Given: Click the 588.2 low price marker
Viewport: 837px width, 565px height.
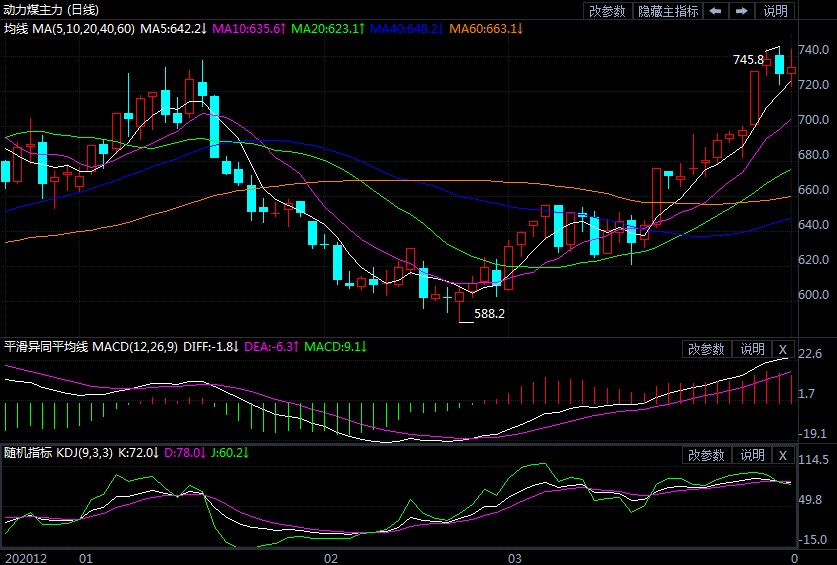Looking at the screenshot, I should [489, 313].
